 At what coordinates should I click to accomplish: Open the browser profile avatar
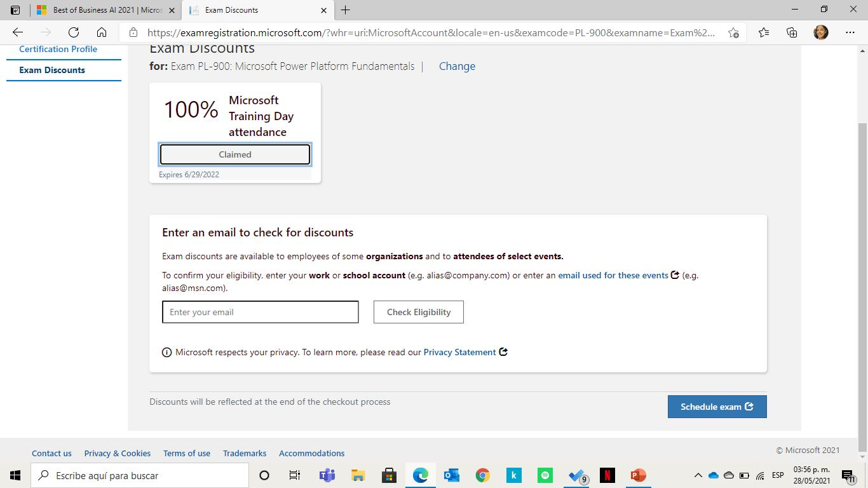click(821, 32)
